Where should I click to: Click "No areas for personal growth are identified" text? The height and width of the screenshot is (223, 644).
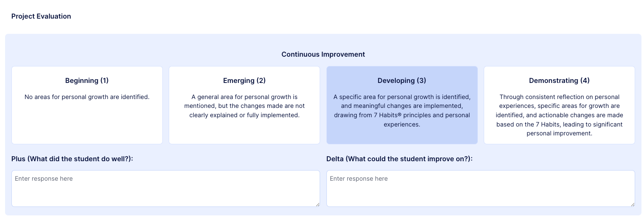pyautogui.click(x=87, y=97)
